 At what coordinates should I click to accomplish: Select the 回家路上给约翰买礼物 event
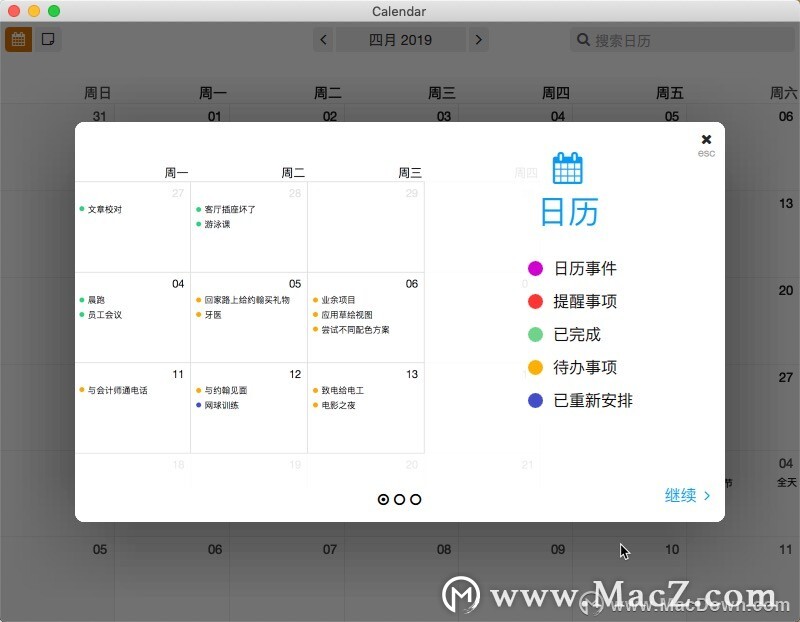(243, 300)
